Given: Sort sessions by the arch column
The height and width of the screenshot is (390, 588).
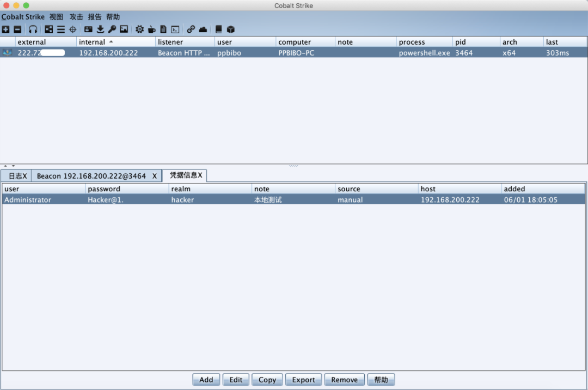Looking at the screenshot, I should click(522, 42).
